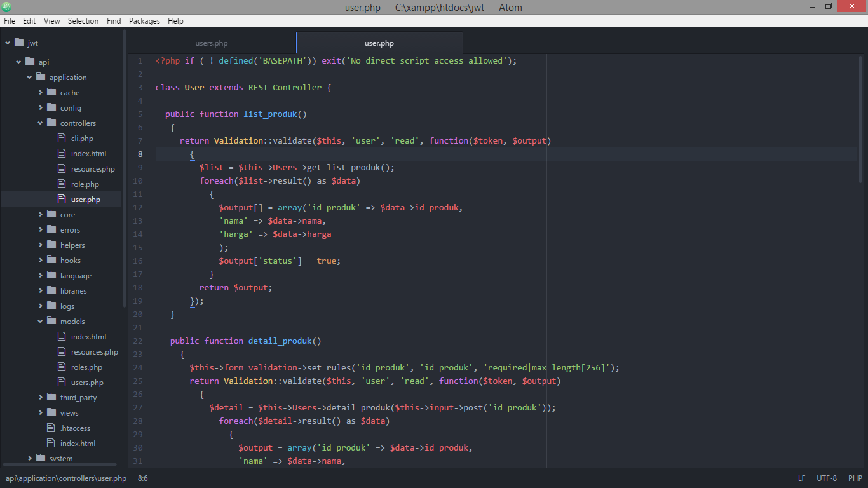Screen dimensions: 868x488
Task: Click the PHP grammar selector in status bar
Action: pos(855,478)
